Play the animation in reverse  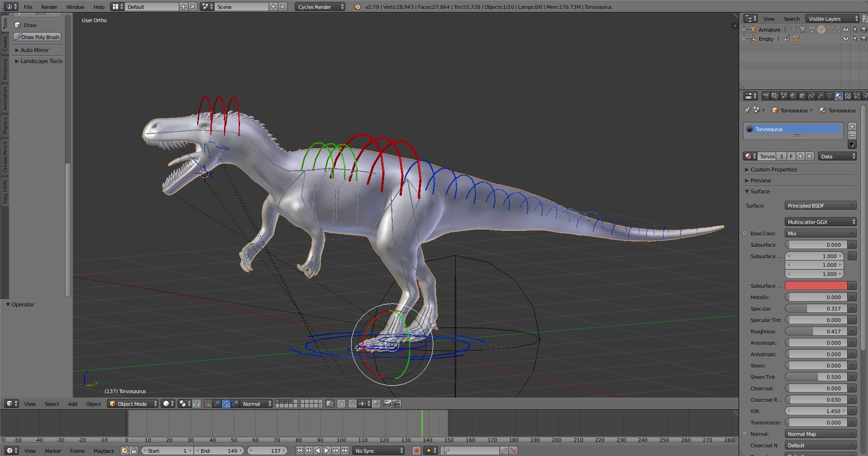[x=317, y=451]
